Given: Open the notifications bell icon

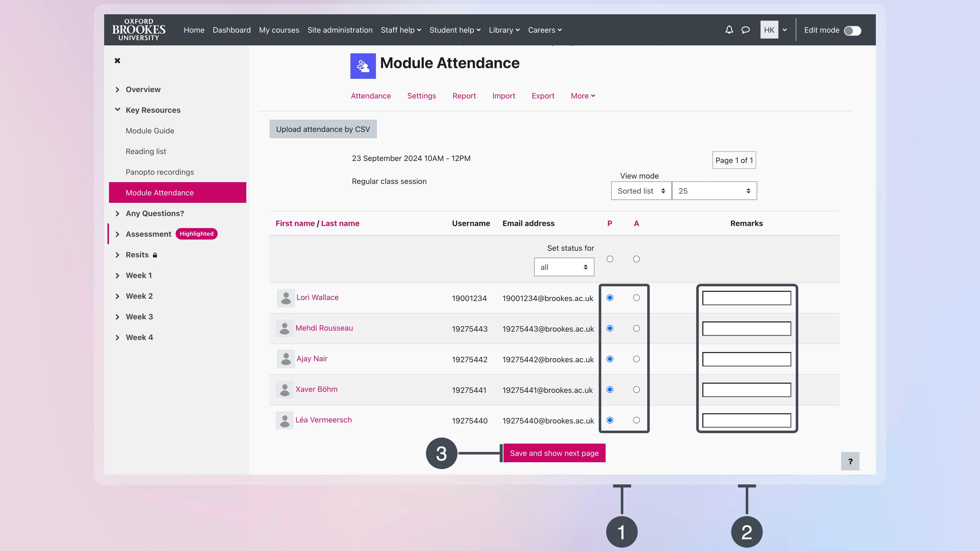Looking at the screenshot, I should (729, 30).
